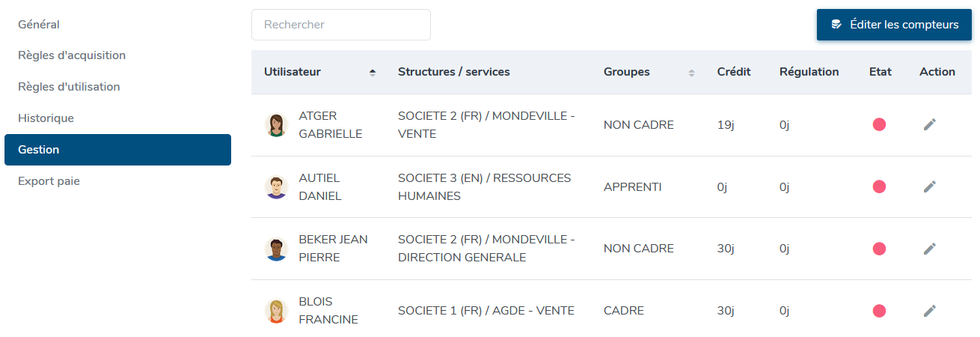Click red status dot for BEKER JEAN PIERRE
This screenshot has height=337, width=980.
coord(879,249)
